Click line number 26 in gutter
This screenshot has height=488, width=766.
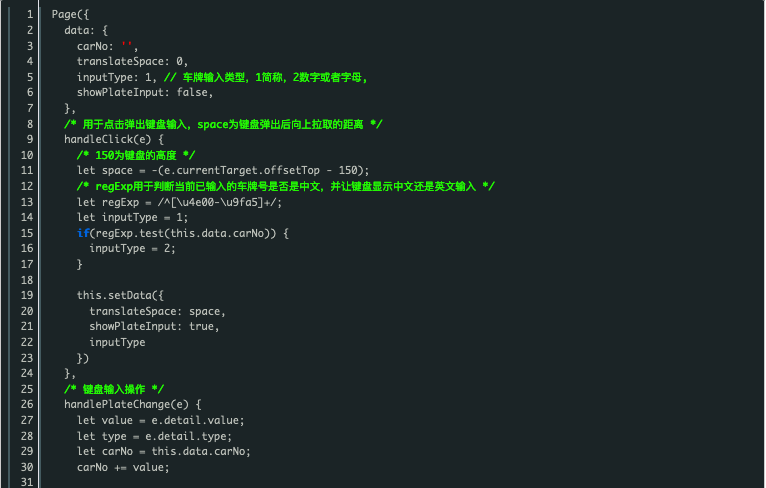(x=27, y=404)
